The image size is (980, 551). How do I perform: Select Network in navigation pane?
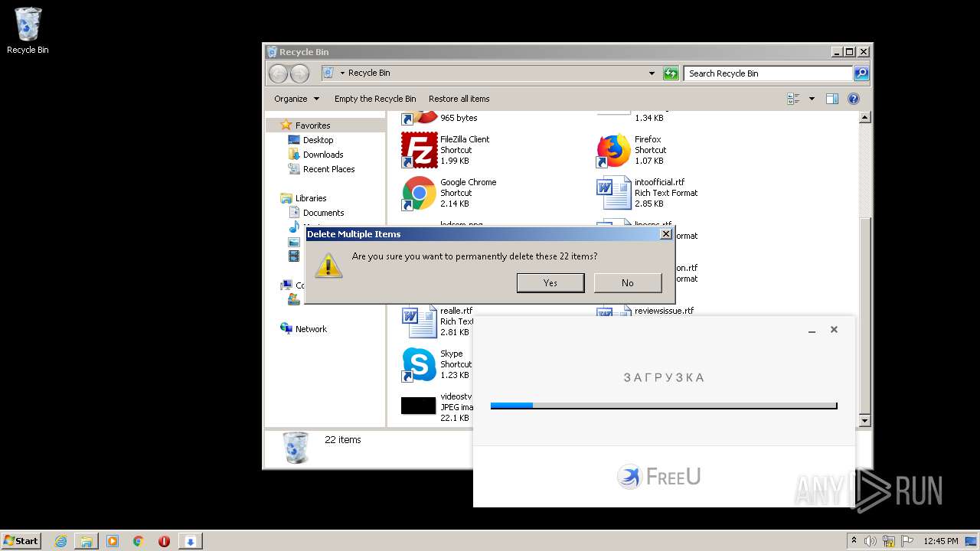(311, 329)
